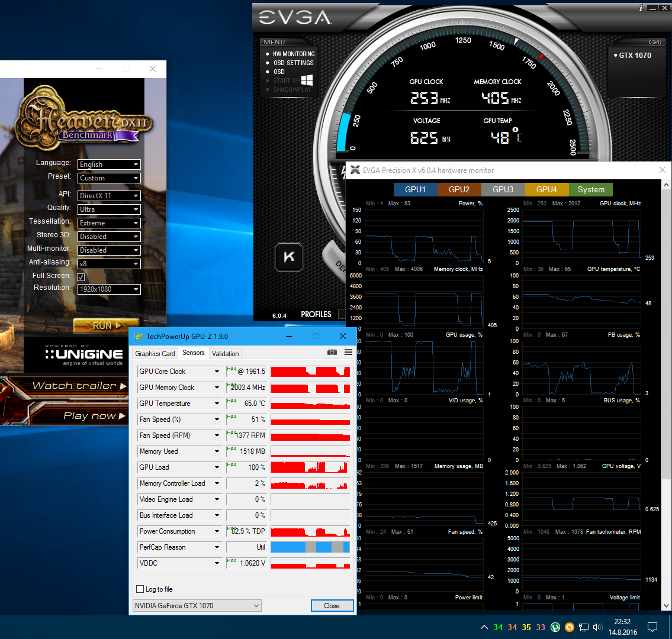Open the API dropdown showing DirectX 11

click(109, 196)
